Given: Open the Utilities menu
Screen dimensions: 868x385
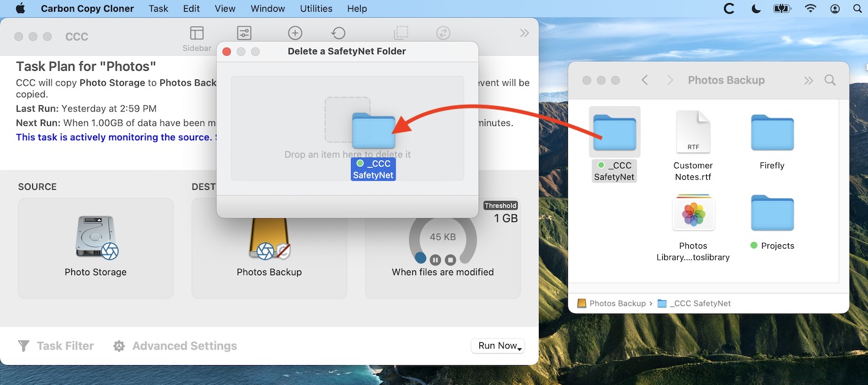Looking at the screenshot, I should pos(316,9).
